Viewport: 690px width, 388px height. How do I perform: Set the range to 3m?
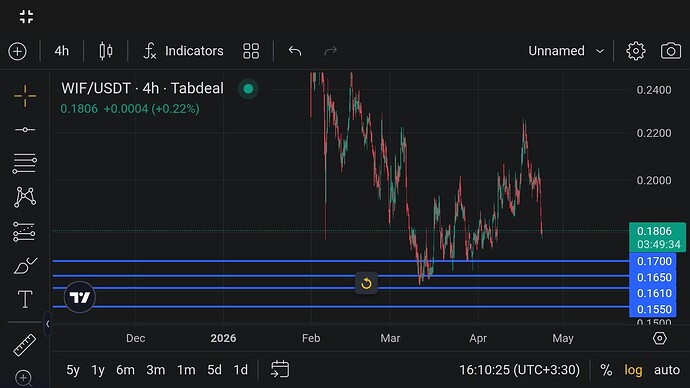pos(156,370)
